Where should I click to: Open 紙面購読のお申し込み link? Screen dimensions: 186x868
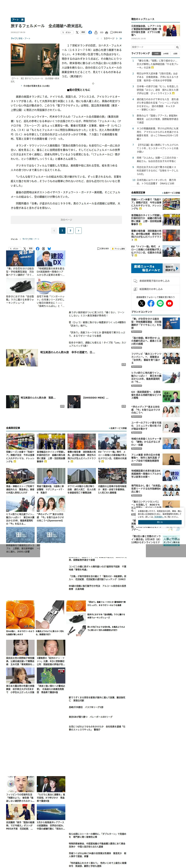pyautogui.click(x=155, y=289)
